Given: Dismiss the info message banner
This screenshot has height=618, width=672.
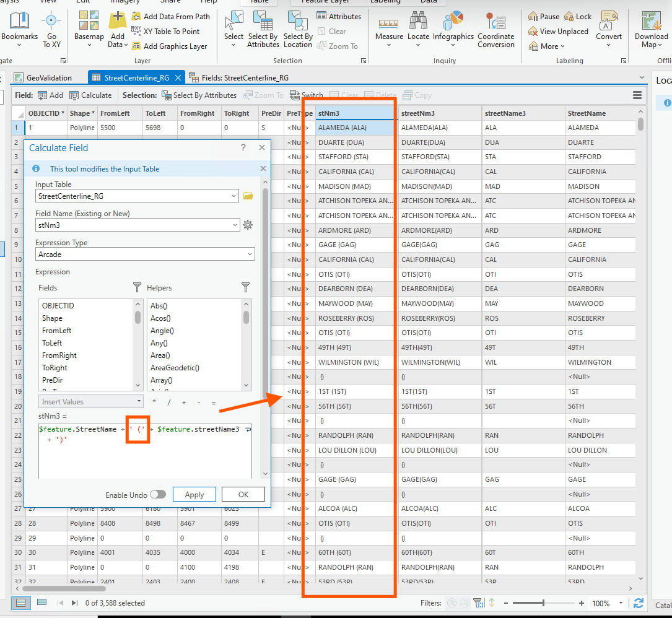Looking at the screenshot, I should [x=263, y=168].
